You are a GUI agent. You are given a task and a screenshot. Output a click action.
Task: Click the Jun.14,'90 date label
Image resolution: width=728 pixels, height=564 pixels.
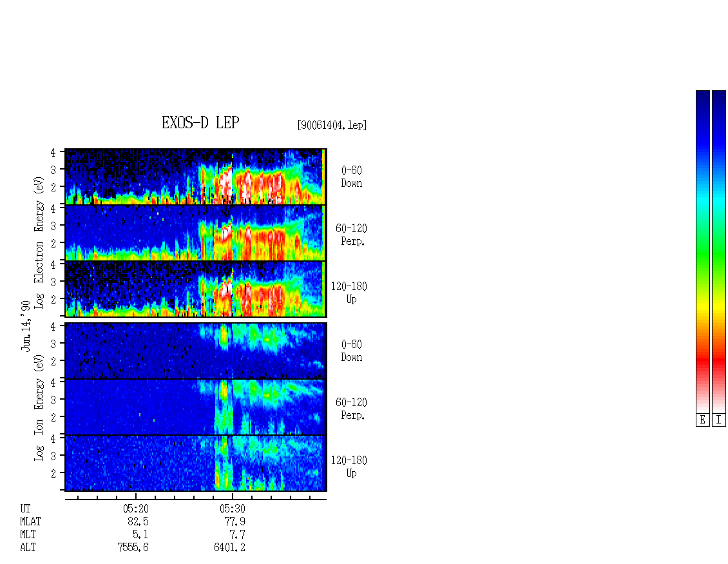point(26,326)
